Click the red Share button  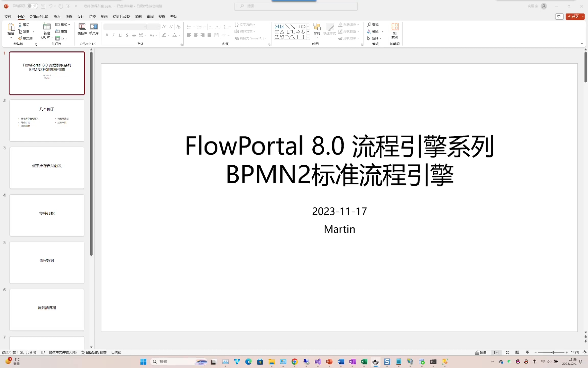pyautogui.click(x=575, y=16)
